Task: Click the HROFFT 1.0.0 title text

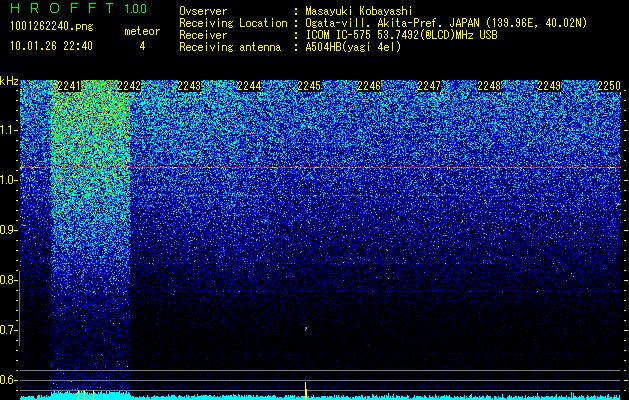Action: pos(79,8)
